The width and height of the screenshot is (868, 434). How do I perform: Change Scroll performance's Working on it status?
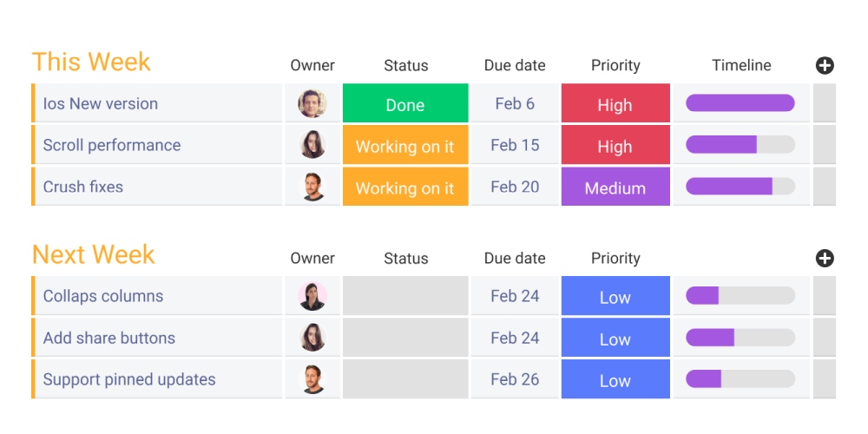(405, 146)
